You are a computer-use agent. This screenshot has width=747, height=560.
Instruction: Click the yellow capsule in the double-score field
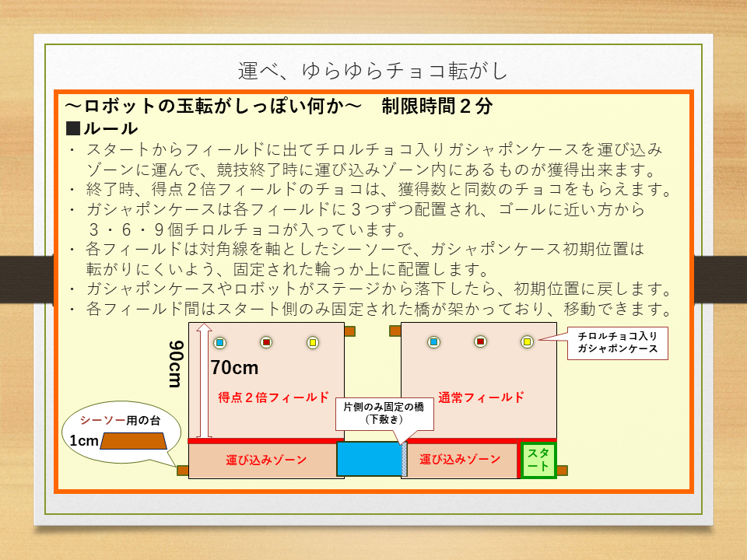(312, 342)
